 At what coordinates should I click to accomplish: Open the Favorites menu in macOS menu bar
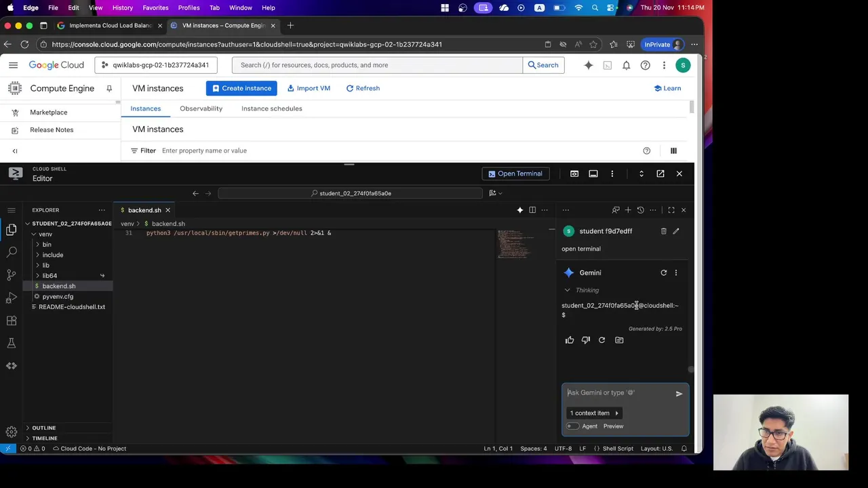coord(155,7)
